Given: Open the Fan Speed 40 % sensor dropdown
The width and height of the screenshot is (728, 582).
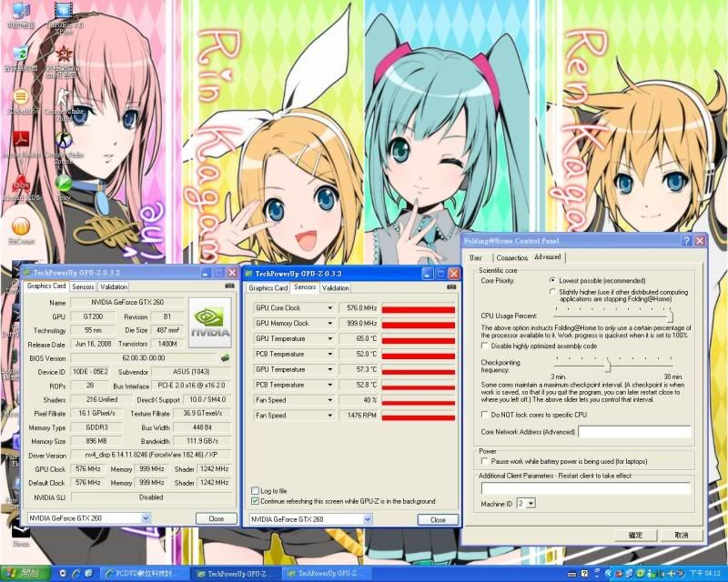Looking at the screenshot, I should [329, 400].
